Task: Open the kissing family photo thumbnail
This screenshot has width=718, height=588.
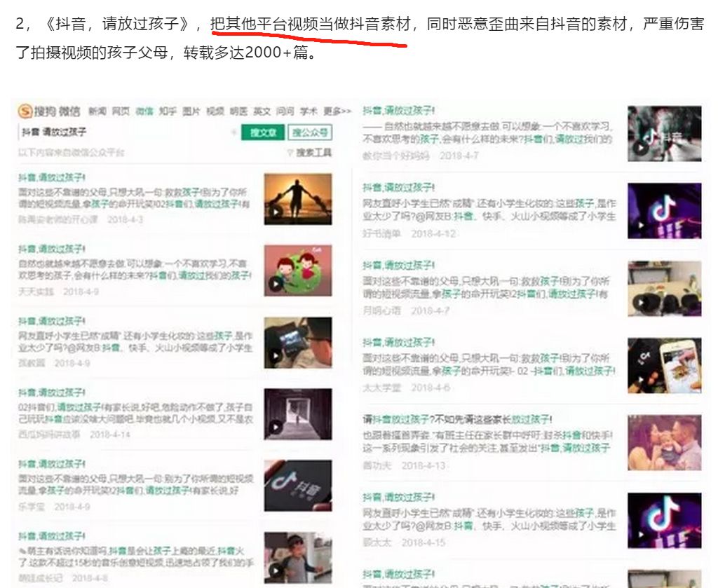Action: tap(664, 443)
